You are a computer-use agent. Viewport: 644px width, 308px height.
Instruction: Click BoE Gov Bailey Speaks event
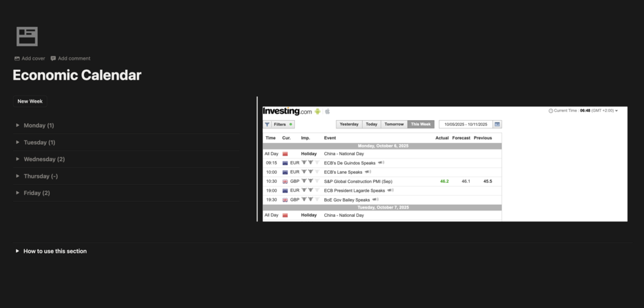[x=347, y=200]
